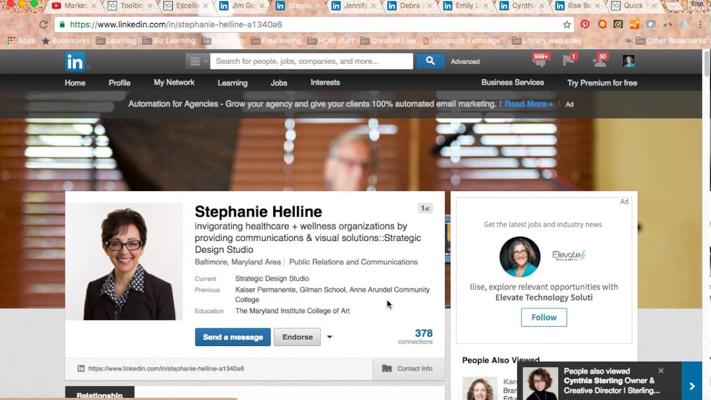Click the Endorse button
Image resolution: width=711 pixels, height=400 pixels.
coord(297,337)
